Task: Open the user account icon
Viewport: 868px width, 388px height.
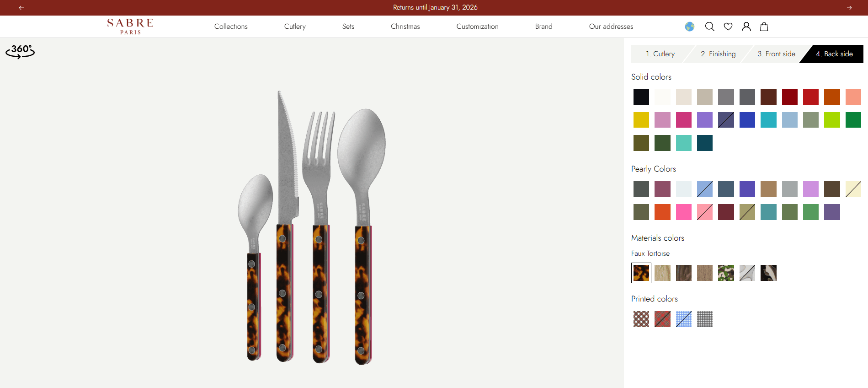Action: (746, 27)
